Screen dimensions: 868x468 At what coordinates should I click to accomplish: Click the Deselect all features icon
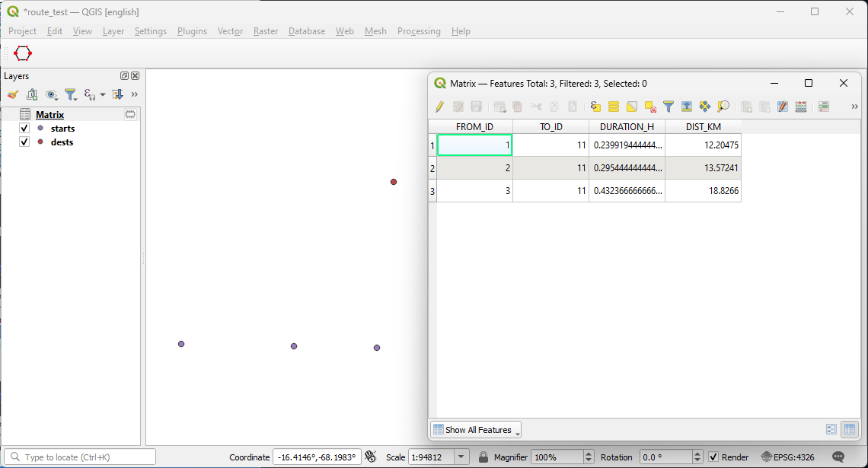pyautogui.click(x=650, y=107)
